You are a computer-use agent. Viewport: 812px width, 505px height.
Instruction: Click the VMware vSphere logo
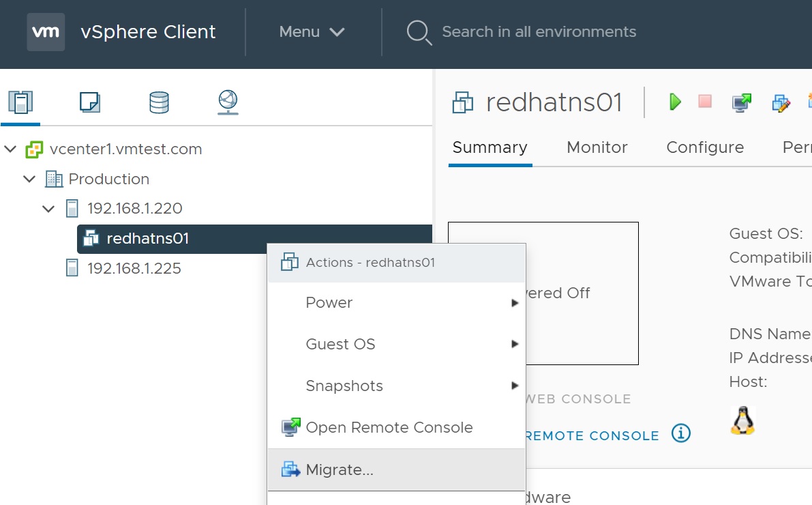[46, 32]
